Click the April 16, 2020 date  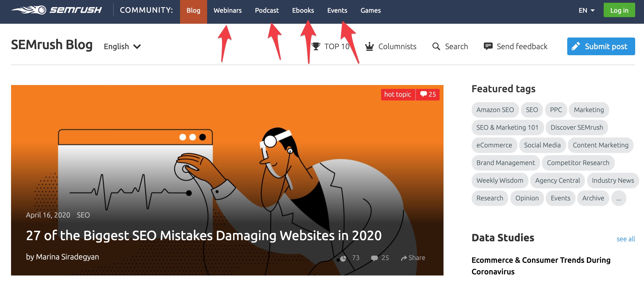pos(48,215)
